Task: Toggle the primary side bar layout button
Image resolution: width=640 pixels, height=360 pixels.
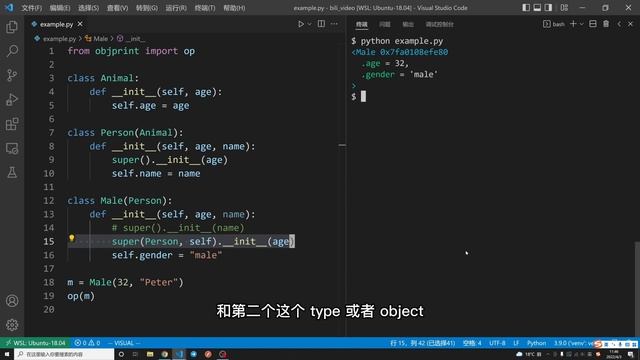Action: (x=526, y=7)
